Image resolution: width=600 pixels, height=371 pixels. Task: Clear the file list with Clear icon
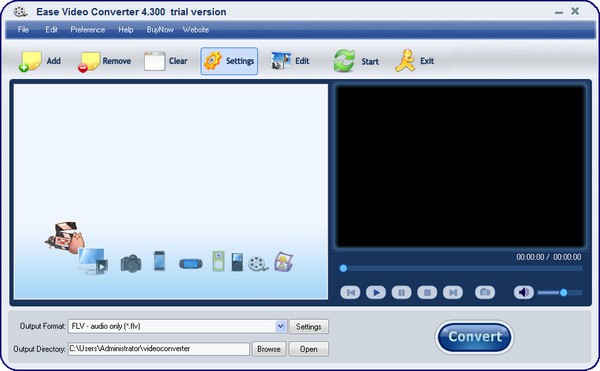(155, 61)
